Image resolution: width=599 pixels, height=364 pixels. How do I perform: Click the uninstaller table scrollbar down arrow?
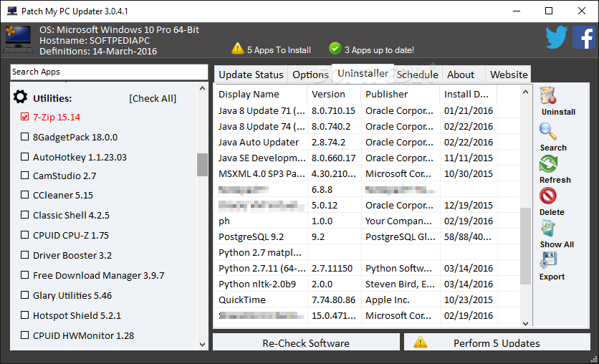[526, 323]
